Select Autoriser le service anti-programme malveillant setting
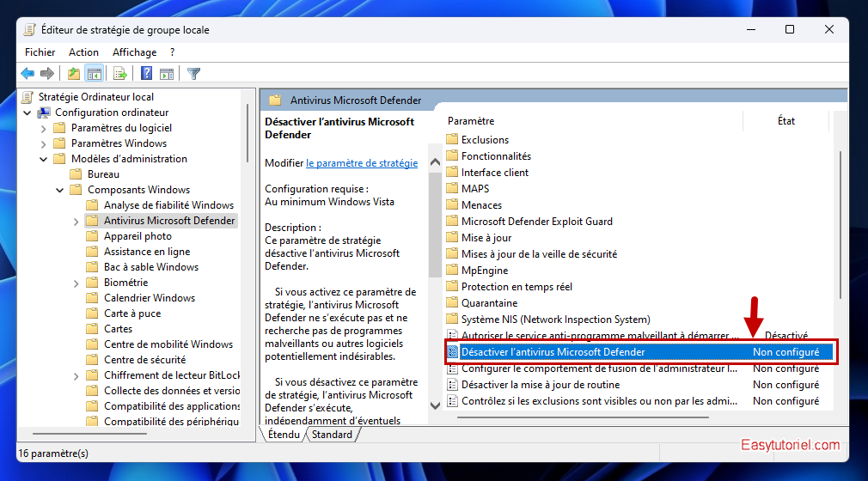 600,336
